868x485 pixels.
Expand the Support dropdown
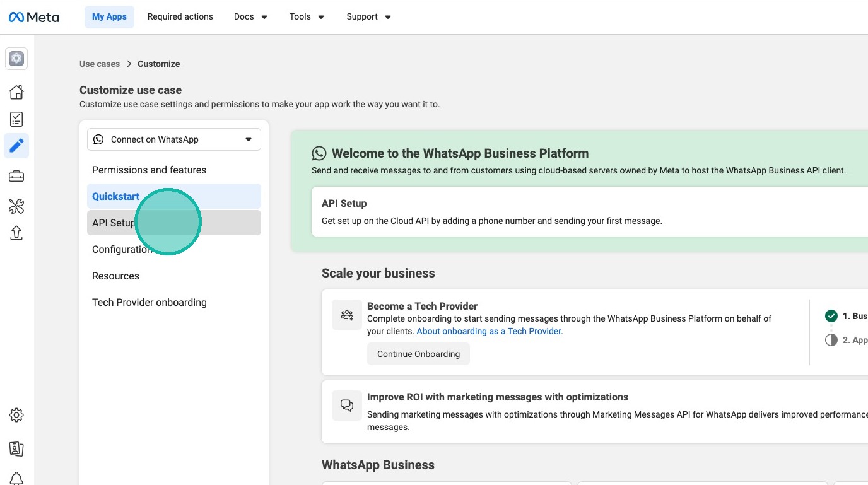coord(368,17)
